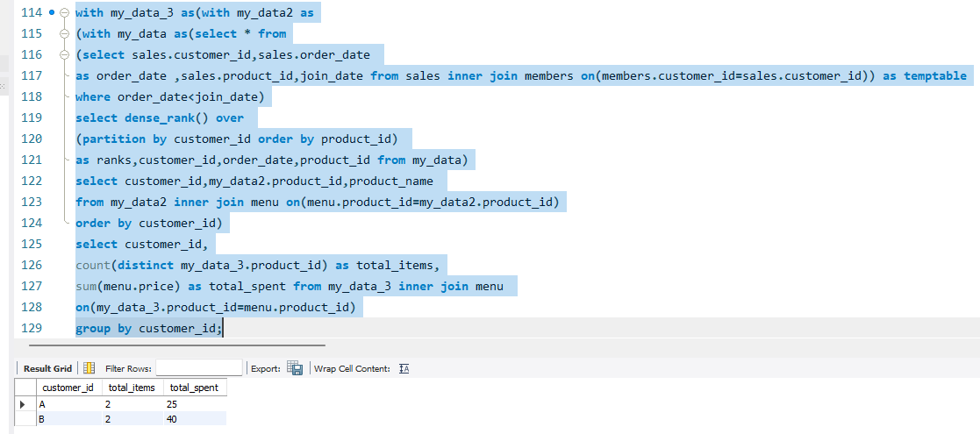Click the 'Filter Rows:' label

tap(129, 369)
